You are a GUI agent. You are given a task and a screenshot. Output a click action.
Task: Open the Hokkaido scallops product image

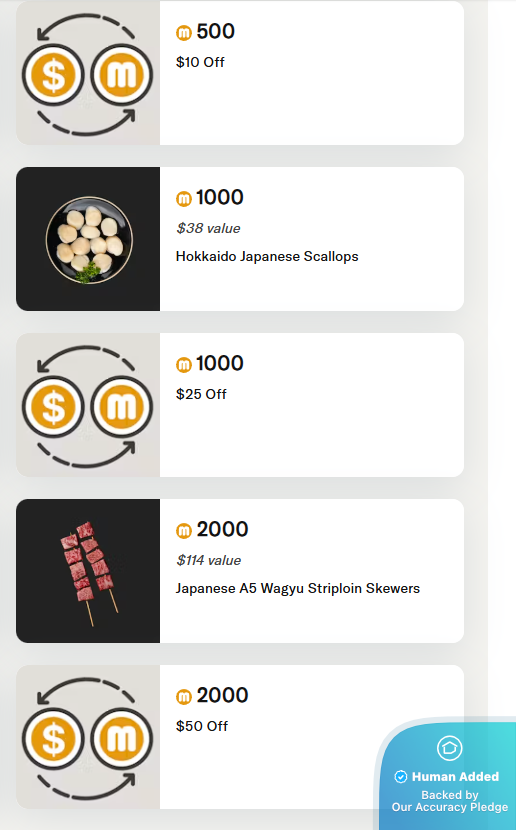pos(88,239)
